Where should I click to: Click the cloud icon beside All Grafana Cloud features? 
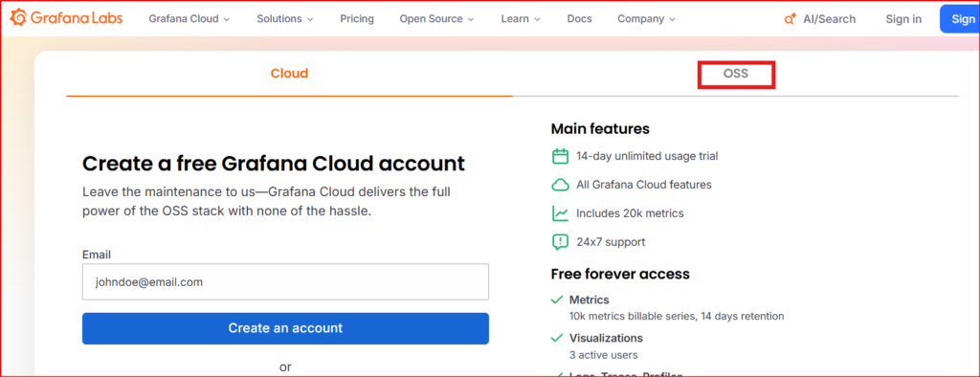coord(560,185)
